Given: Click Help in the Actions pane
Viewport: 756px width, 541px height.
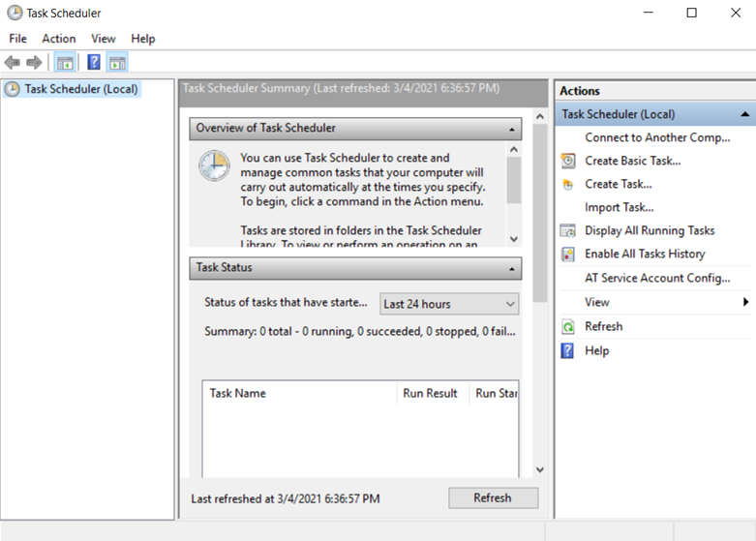Looking at the screenshot, I should coord(596,350).
